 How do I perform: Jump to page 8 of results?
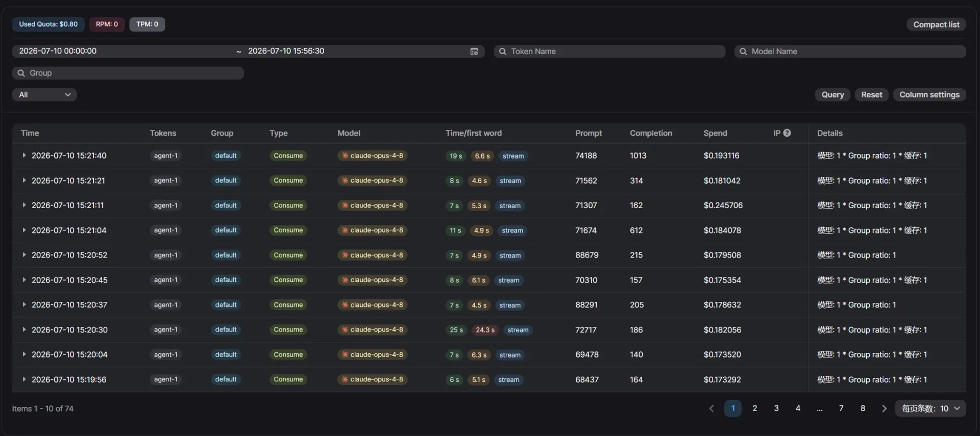pos(863,408)
